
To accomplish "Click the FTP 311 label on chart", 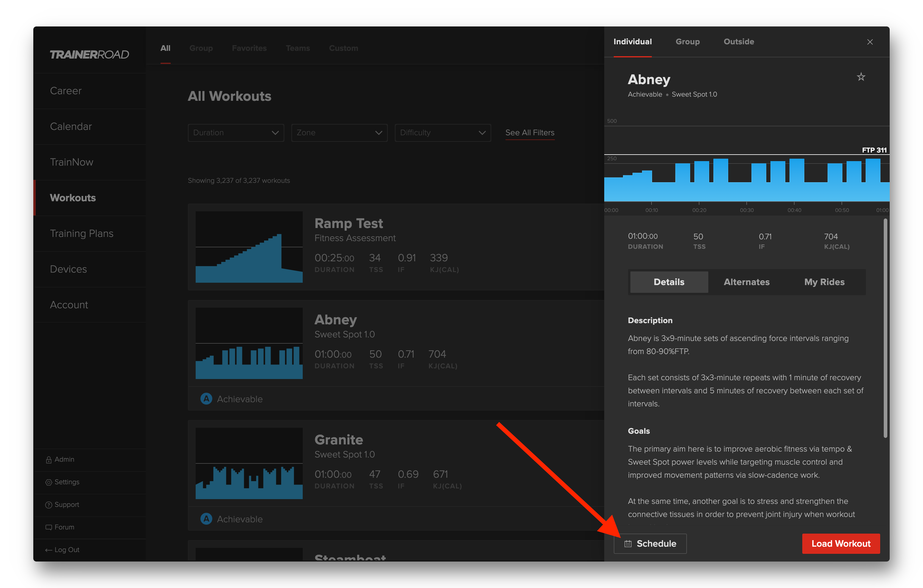I will pos(874,150).
